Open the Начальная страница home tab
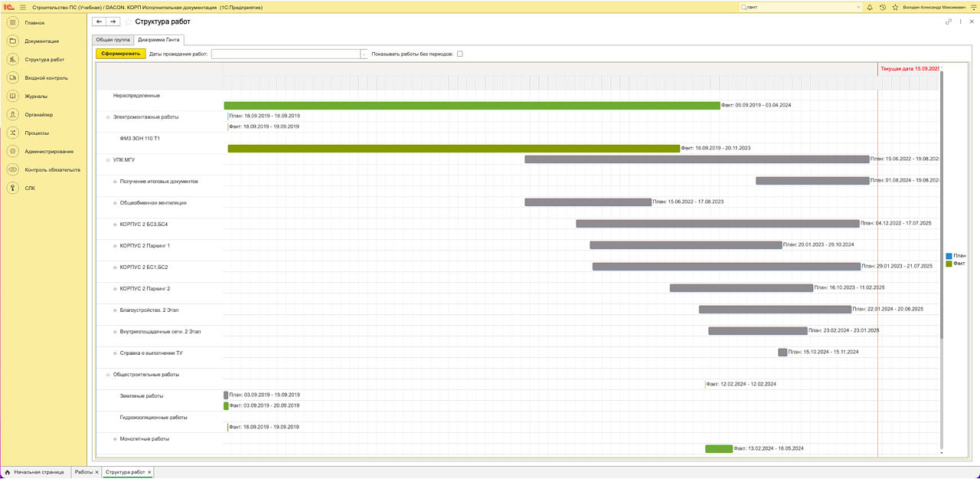 pos(34,472)
